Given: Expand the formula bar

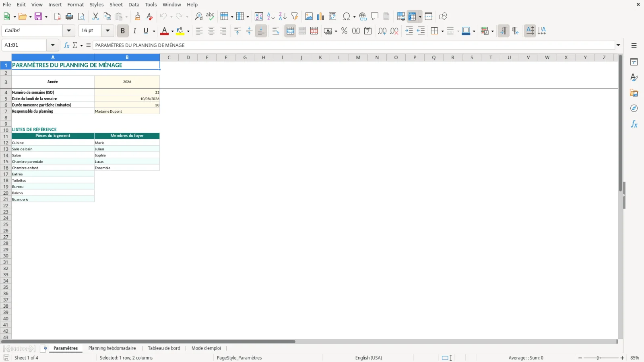Looking at the screenshot, I should tap(618, 45).
